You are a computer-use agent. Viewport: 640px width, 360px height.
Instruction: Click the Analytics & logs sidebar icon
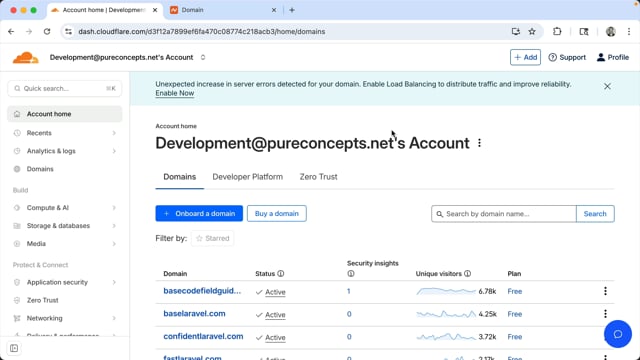point(17,151)
